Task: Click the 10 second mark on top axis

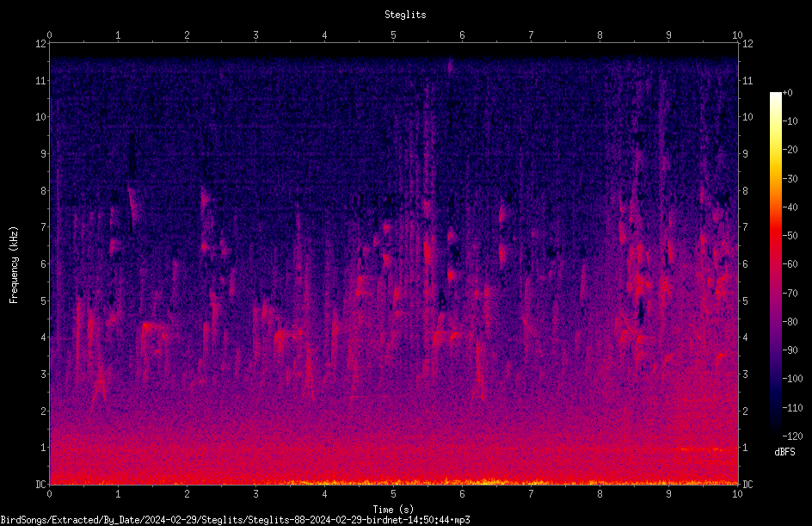Action: [737, 35]
